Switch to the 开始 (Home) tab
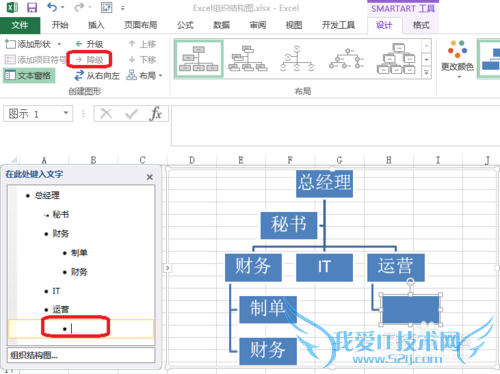This screenshot has height=374, width=500. coord(60,25)
